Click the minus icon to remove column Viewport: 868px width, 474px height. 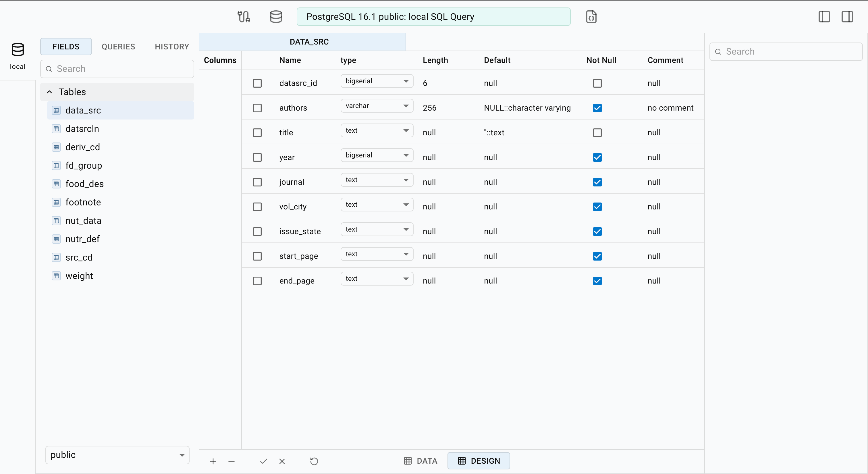231,461
